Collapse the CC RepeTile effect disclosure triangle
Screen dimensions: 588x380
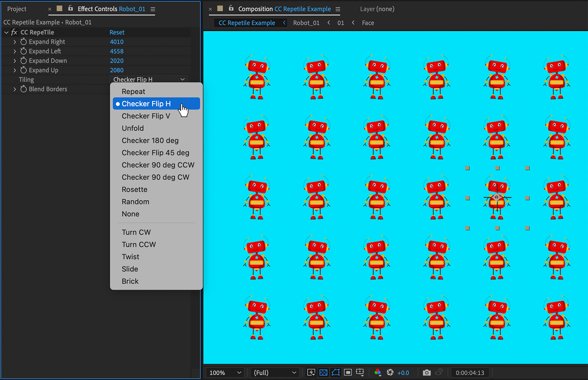6,32
